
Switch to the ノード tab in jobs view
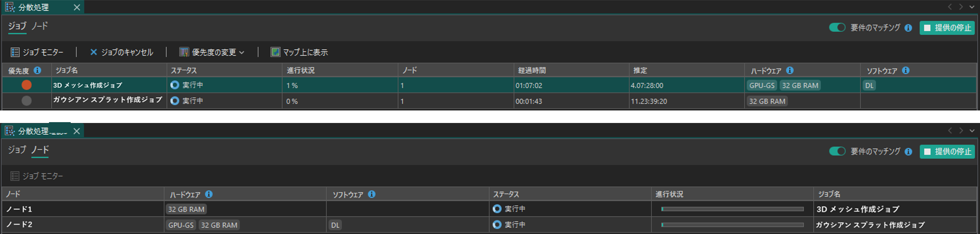(40, 26)
